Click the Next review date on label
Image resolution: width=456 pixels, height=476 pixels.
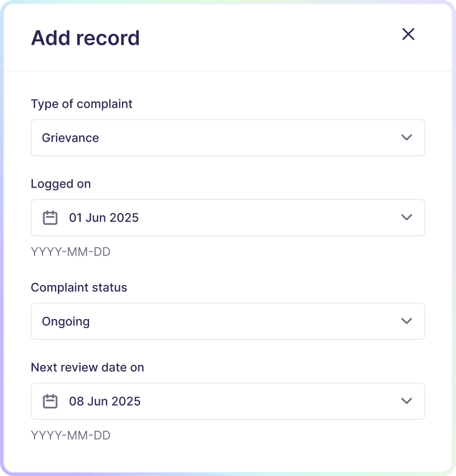click(87, 367)
